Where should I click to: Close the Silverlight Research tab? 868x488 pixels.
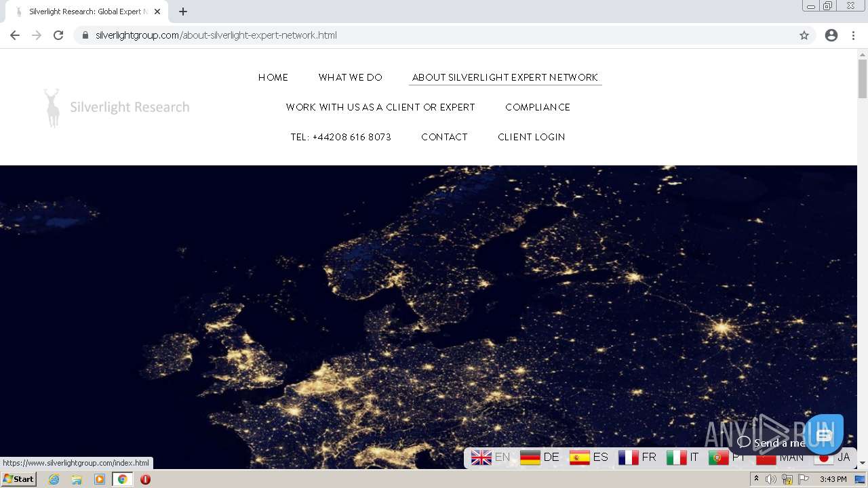(157, 12)
